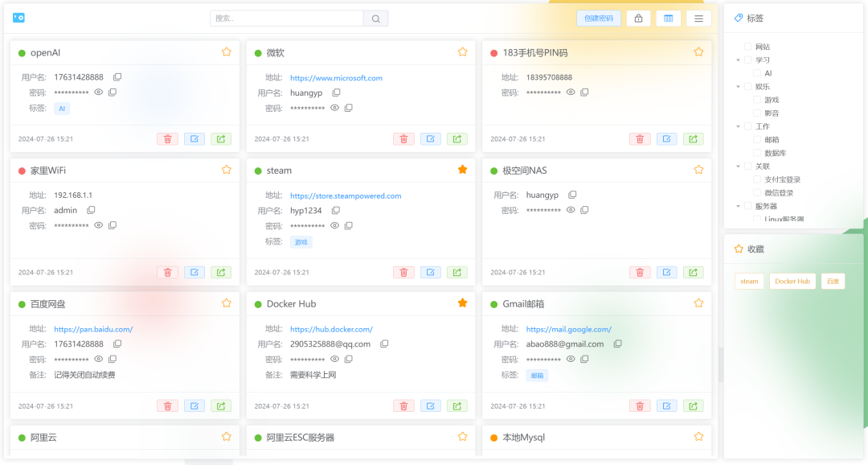Collapse the 娱乐 tag group
This screenshot has height=465, width=868.
(737, 86)
